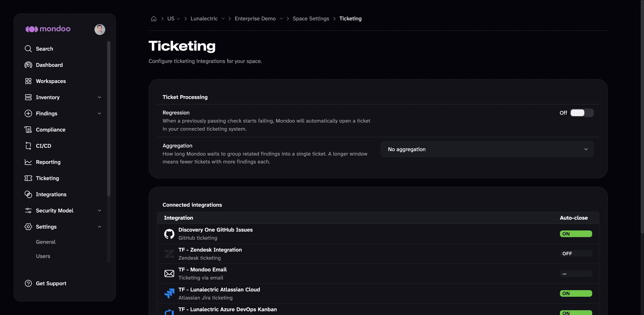Toggle Auto-close for Discovery One GitHub Issues
The image size is (644, 315).
[x=576, y=234]
